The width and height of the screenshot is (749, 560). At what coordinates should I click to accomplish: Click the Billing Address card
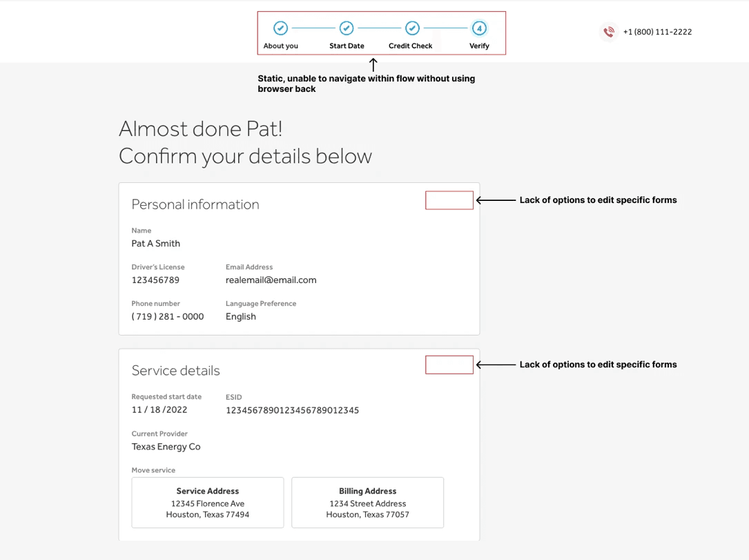368,503
